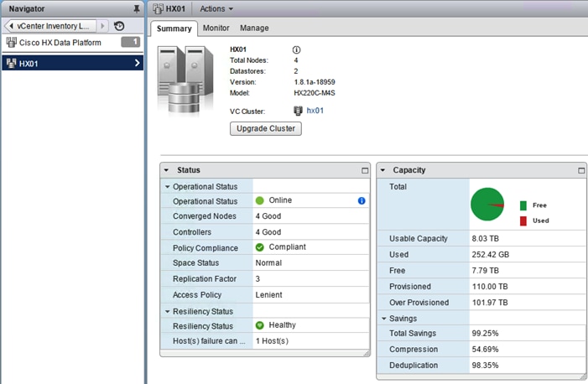Click the Used value 252.42 GB
The height and width of the screenshot is (384, 588).
[x=490, y=255]
